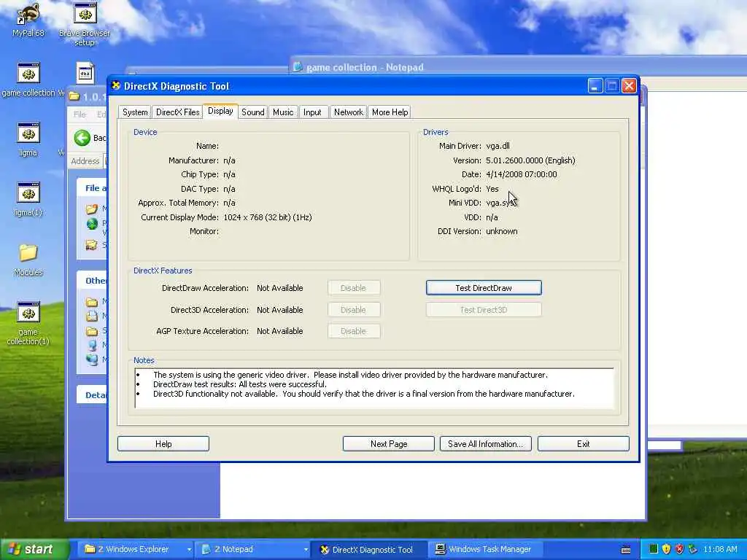Click Save All Information button

pyautogui.click(x=485, y=444)
